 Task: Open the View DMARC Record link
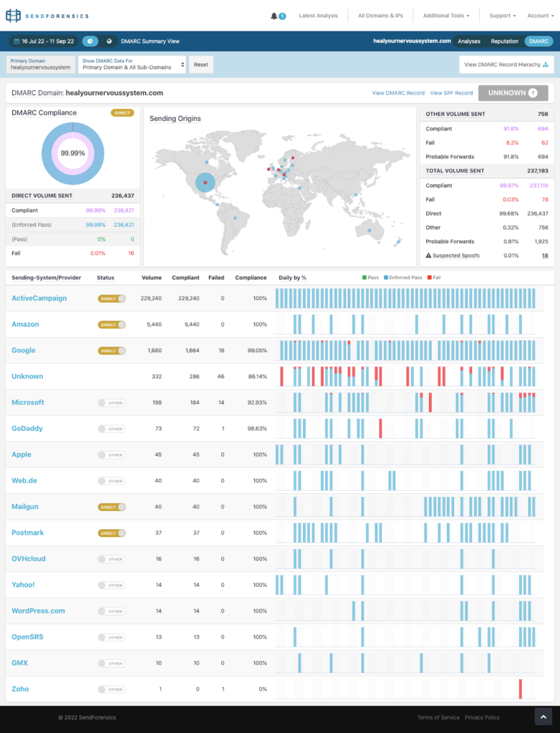pos(398,93)
